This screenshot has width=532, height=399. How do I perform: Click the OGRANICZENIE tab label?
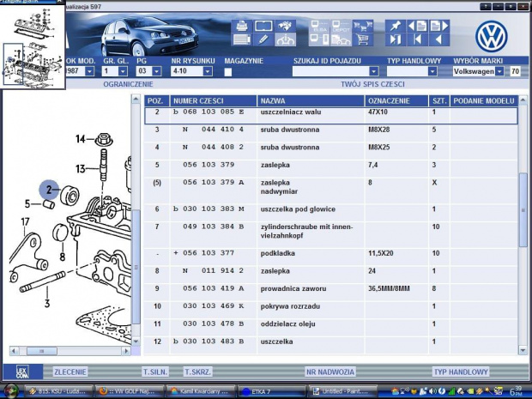(x=128, y=84)
